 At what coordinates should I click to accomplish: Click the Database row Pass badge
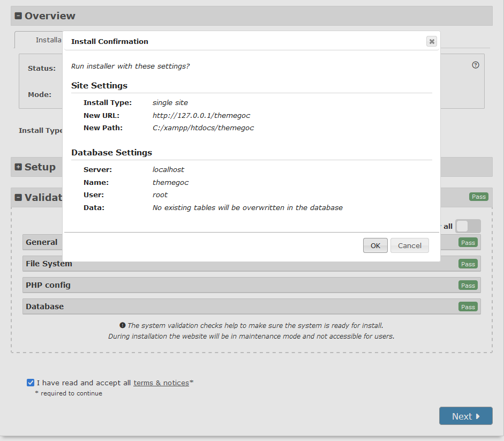[468, 307]
